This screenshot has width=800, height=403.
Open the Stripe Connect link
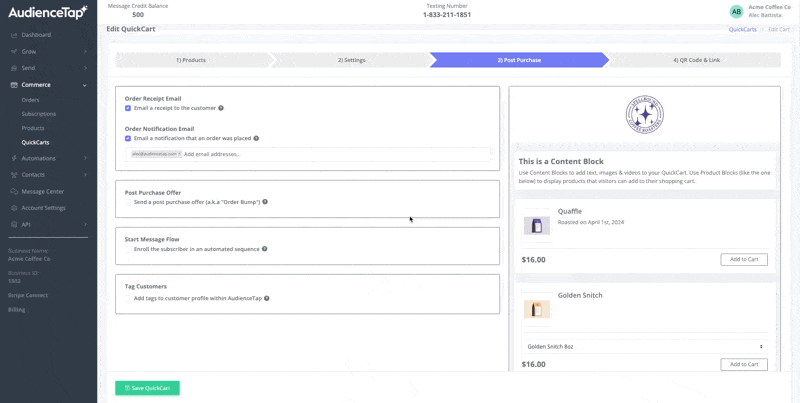[x=28, y=295]
